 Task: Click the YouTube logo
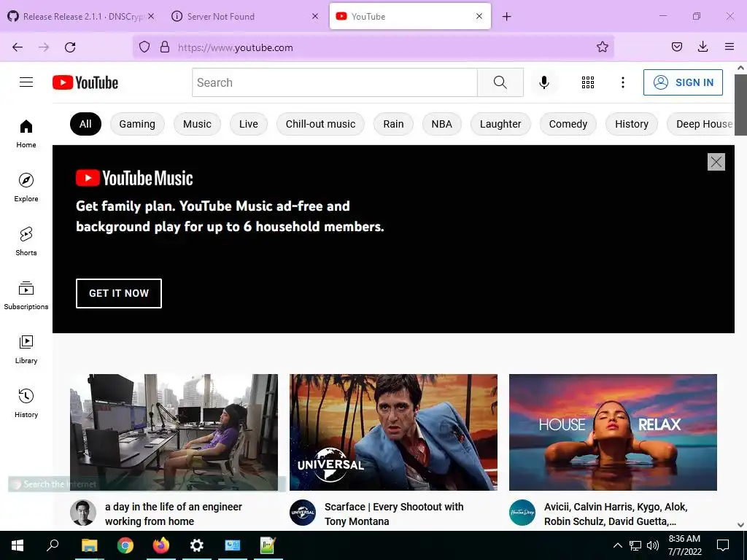pyautogui.click(x=85, y=82)
